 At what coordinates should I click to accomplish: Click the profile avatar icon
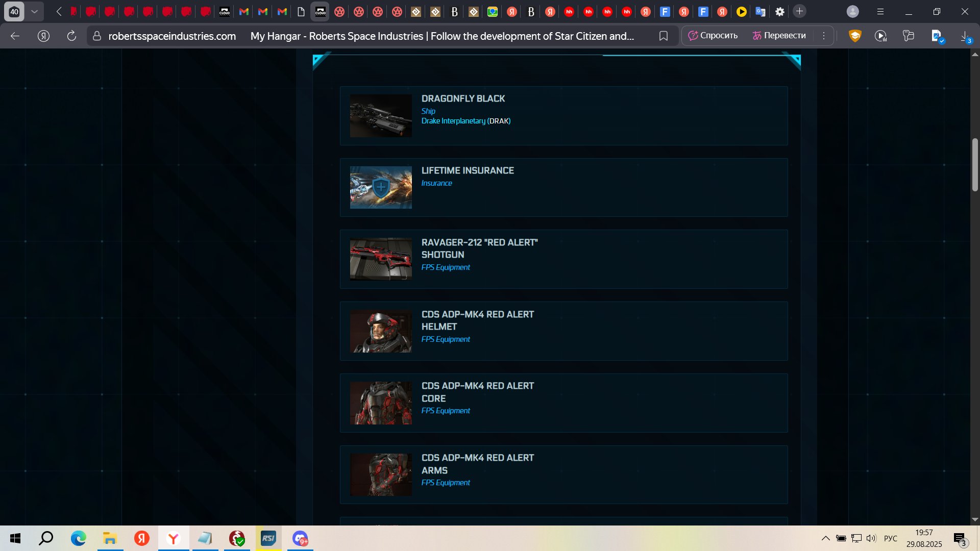(x=852, y=11)
